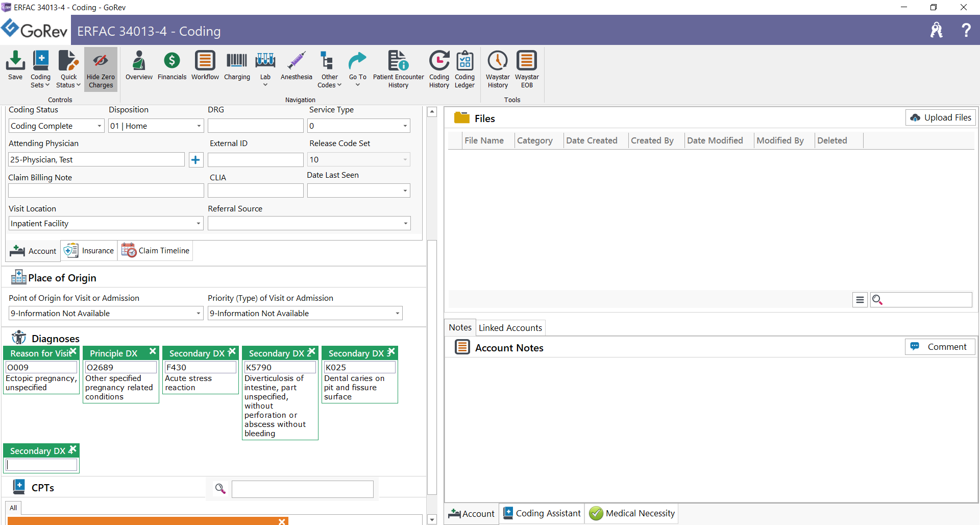The width and height of the screenshot is (980, 525).
Task: Open Coding Sets in toolbar
Action: tap(40, 69)
